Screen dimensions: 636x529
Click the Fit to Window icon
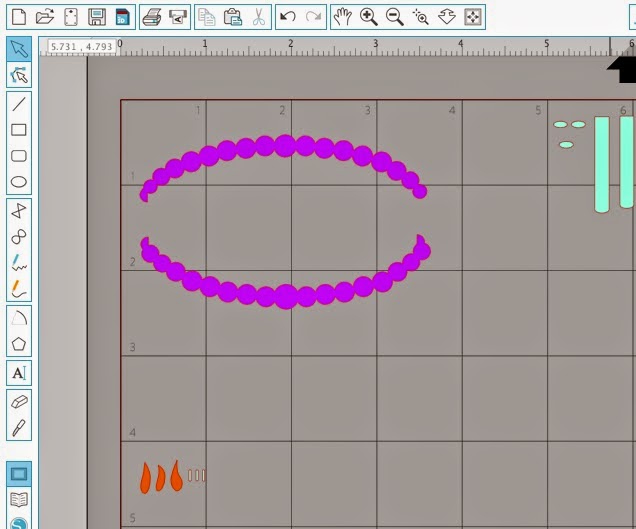473,17
